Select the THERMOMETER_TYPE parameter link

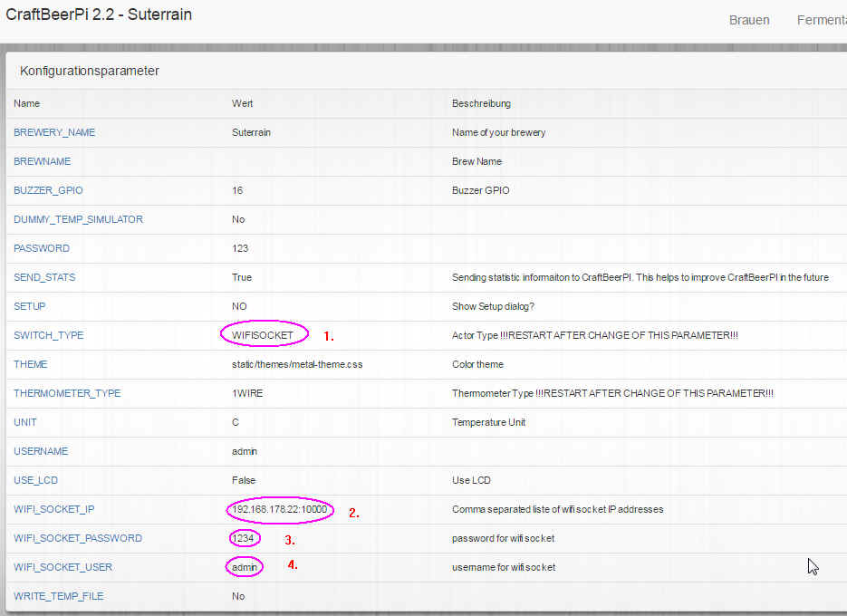(x=67, y=393)
